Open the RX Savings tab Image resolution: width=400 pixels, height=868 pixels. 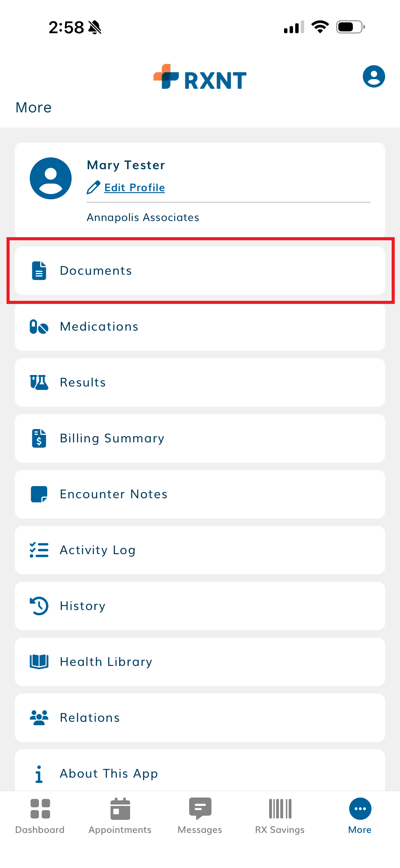(280, 816)
